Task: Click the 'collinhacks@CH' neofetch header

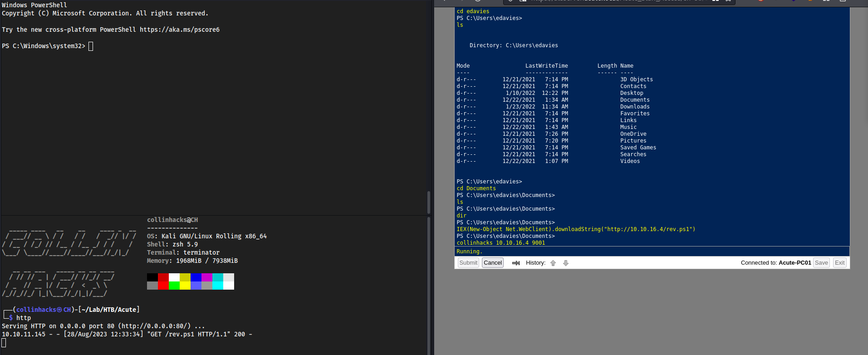Action: pyautogui.click(x=172, y=220)
